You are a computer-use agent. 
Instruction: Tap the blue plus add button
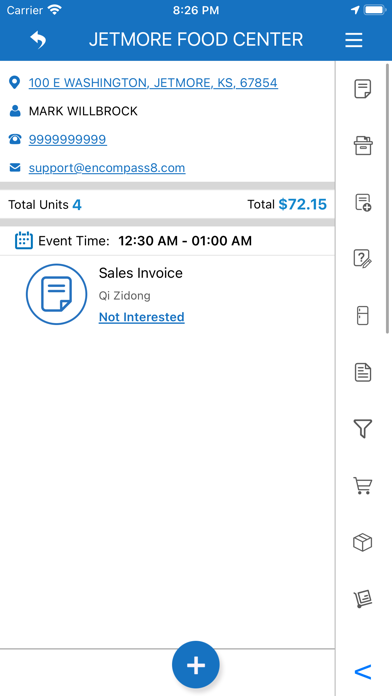click(196, 665)
